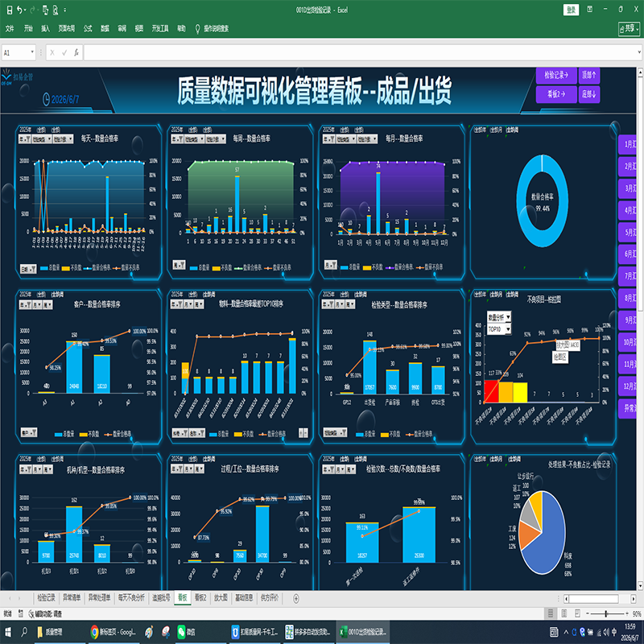
Task: Click the ribbon display options icon
Action: [590, 9]
